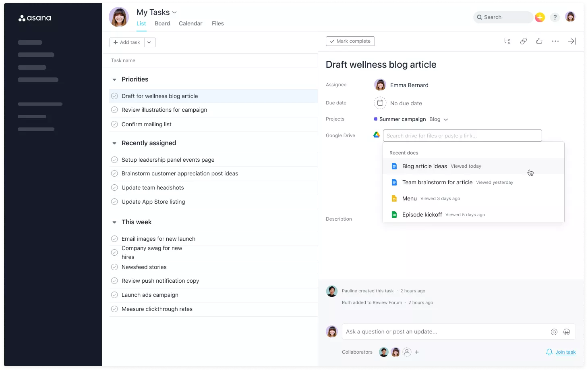Complete the 'Update team headshots' task

(114, 188)
